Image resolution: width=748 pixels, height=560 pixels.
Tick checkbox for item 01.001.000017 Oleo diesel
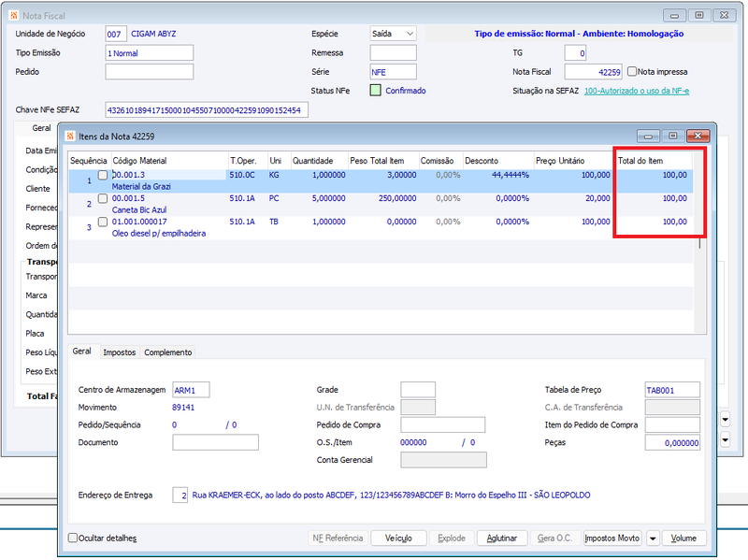coord(103,222)
